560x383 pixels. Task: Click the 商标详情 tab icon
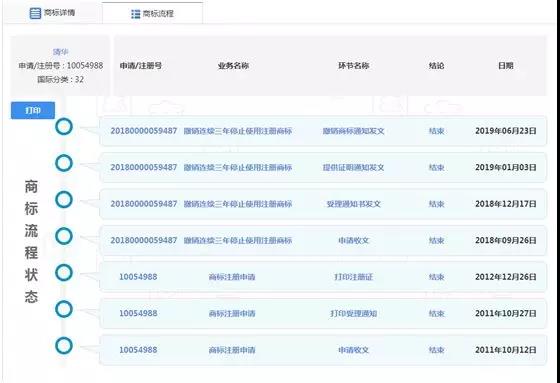coord(35,13)
